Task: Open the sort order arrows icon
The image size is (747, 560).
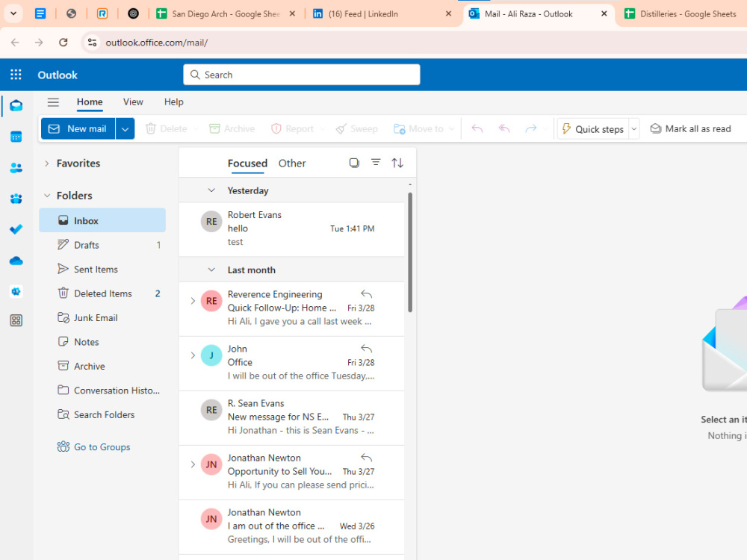Action: pos(397,163)
